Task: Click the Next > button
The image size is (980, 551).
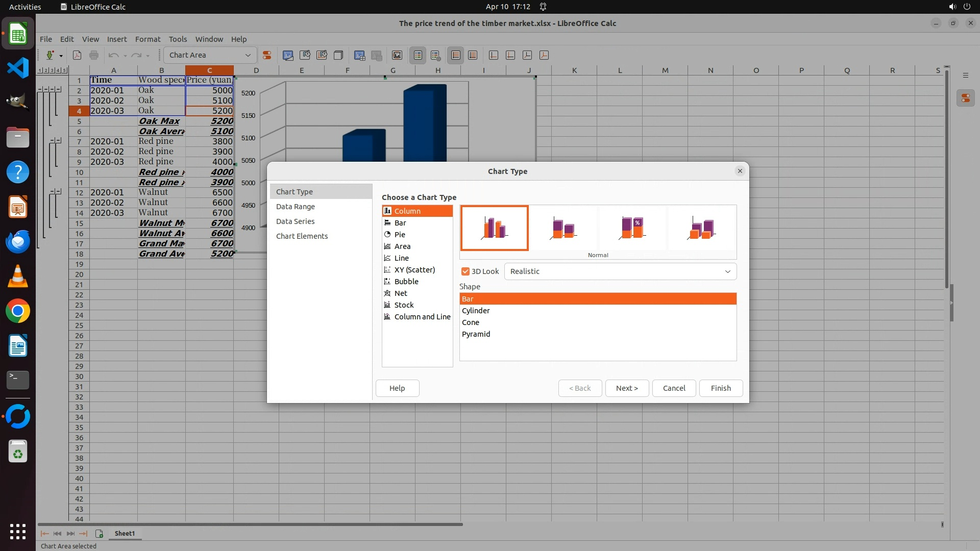Action: [627, 388]
